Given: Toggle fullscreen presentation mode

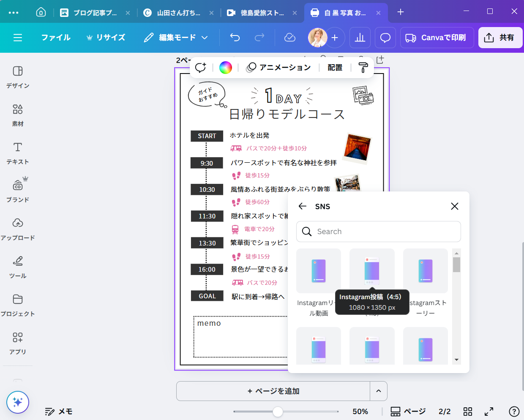Looking at the screenshot, I should pyautogui.click(x=489, y=412).
